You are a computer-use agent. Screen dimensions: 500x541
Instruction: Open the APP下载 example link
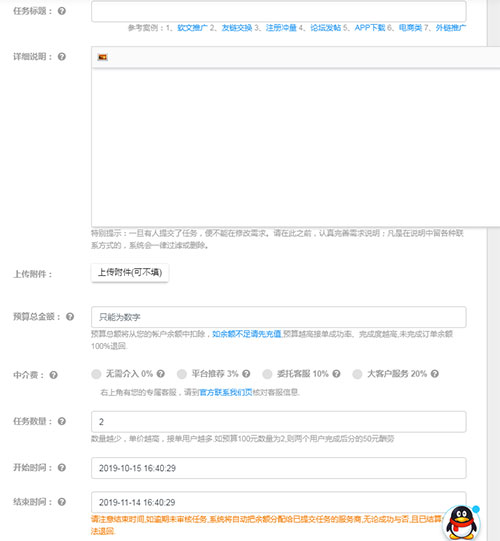pyautogui.click(x=370, y=28)
